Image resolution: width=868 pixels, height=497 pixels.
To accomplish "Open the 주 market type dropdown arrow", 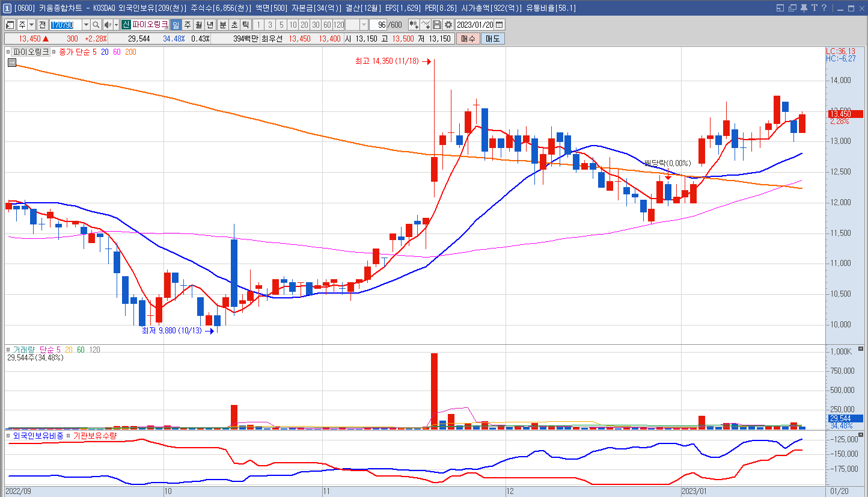I will click(x=31, y=25).
